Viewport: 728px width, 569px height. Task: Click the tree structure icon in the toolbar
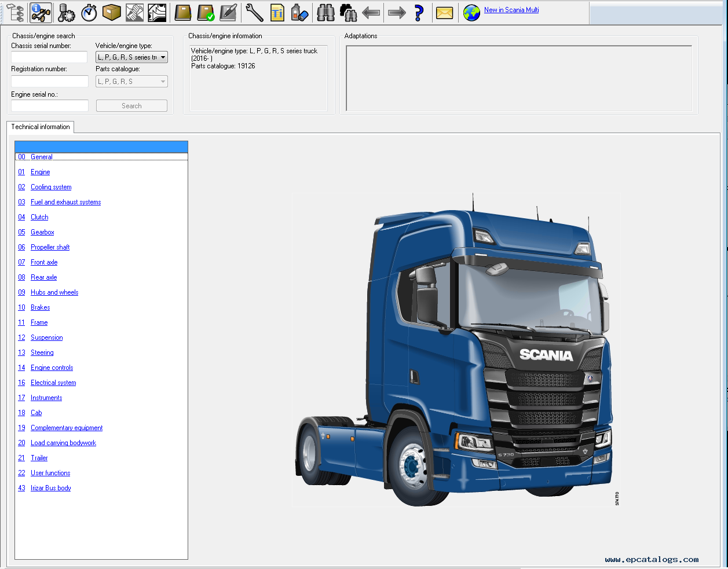(x=16, y=12)
